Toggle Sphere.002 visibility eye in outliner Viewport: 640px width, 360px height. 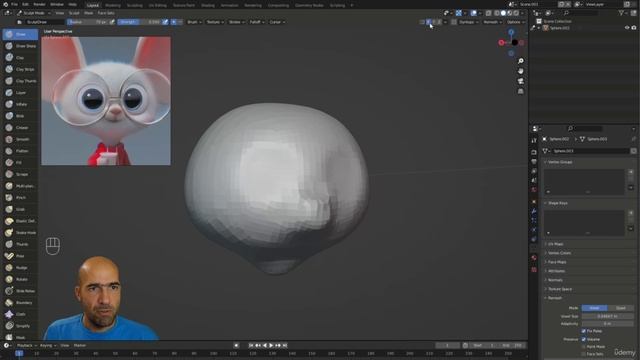tap(627, 28)
